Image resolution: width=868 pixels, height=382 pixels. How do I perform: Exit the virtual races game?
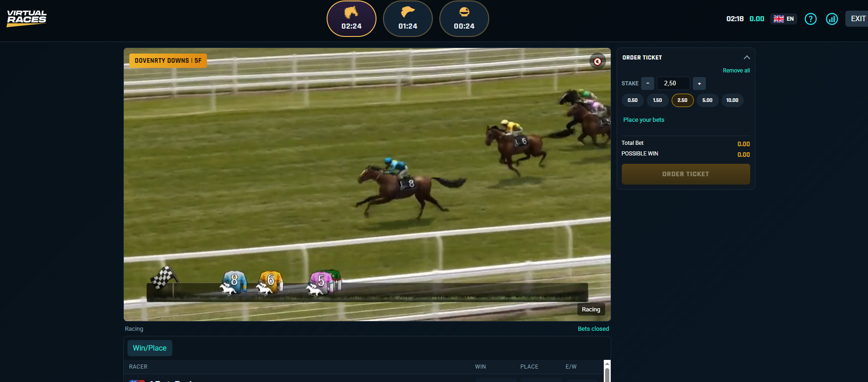(x=858, y=19)
